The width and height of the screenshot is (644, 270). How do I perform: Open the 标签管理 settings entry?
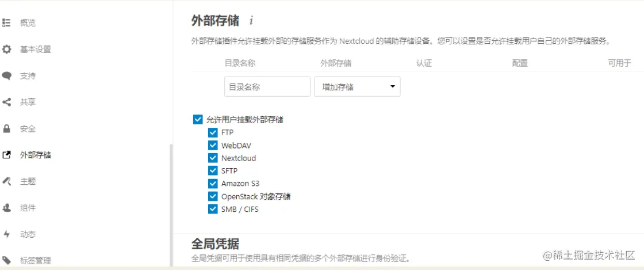(35, 261)
